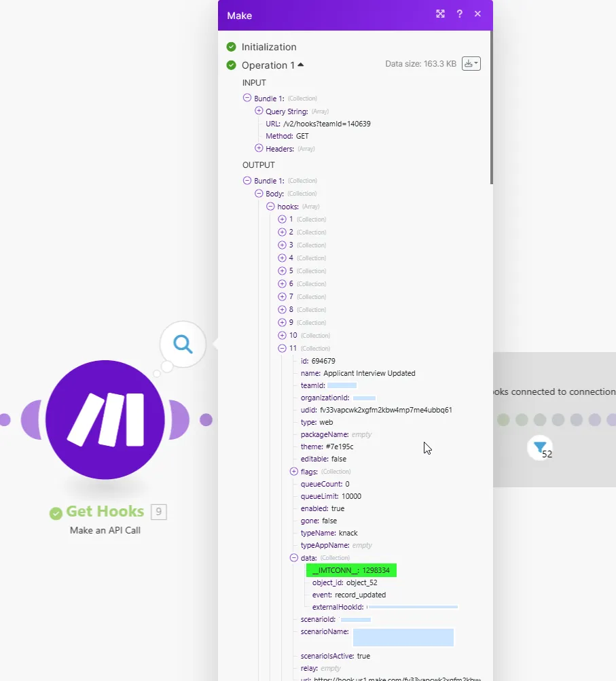The height and width of the screenshot is (681, 616).
Task: Click the green check beside Initialization
Action: [x=232, y=46]
